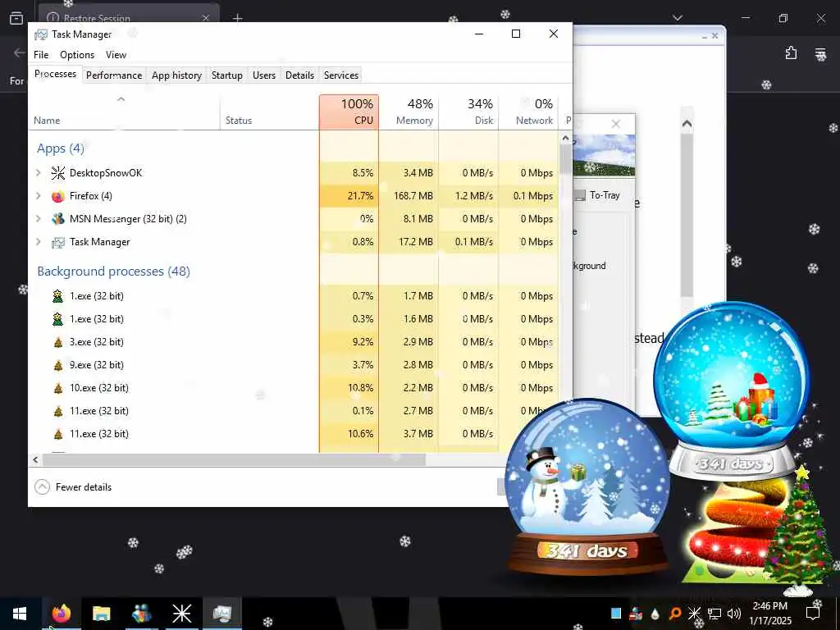This screenshot has width=840, height=630.
Task: Click the MSN Messenger icon in Apps list
Action: [x=58, y=218]
